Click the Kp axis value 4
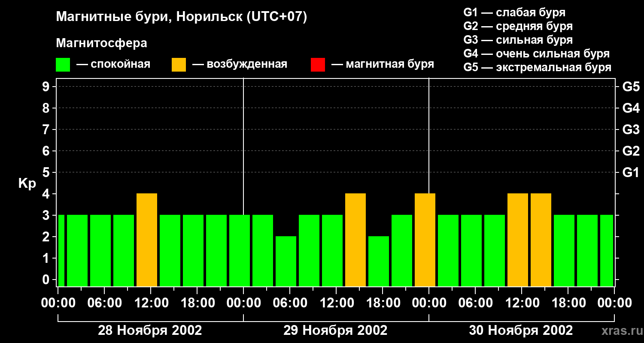The height and width of the screenshot is (343, 644). pos(47,194)
